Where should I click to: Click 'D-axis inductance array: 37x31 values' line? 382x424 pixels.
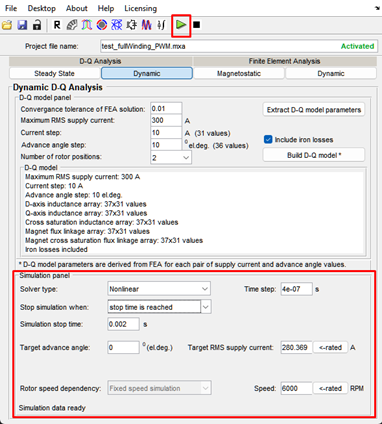pyautogui.click(x=86, y=204)
